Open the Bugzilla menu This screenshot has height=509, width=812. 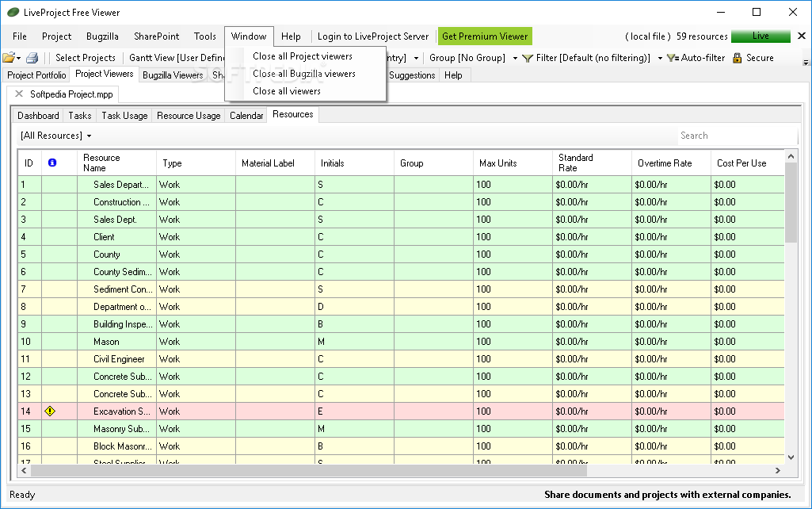[x=102, y=36]
